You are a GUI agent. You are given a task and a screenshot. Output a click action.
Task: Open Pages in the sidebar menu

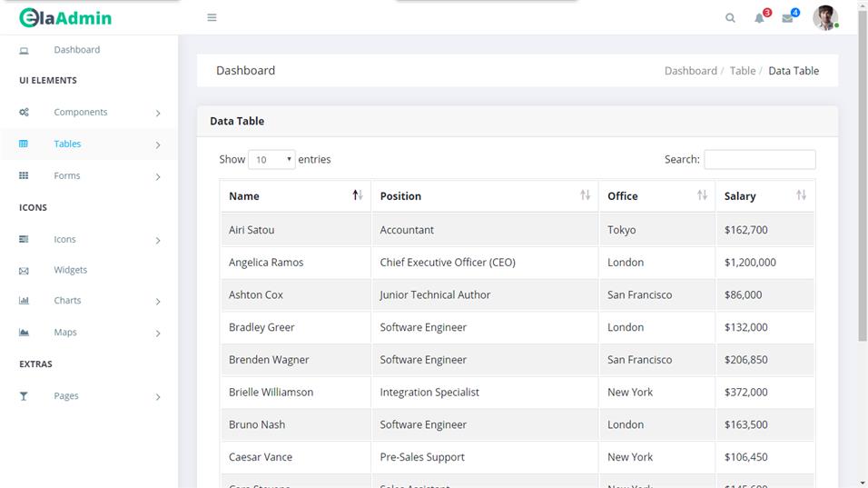tap(66, 396)
